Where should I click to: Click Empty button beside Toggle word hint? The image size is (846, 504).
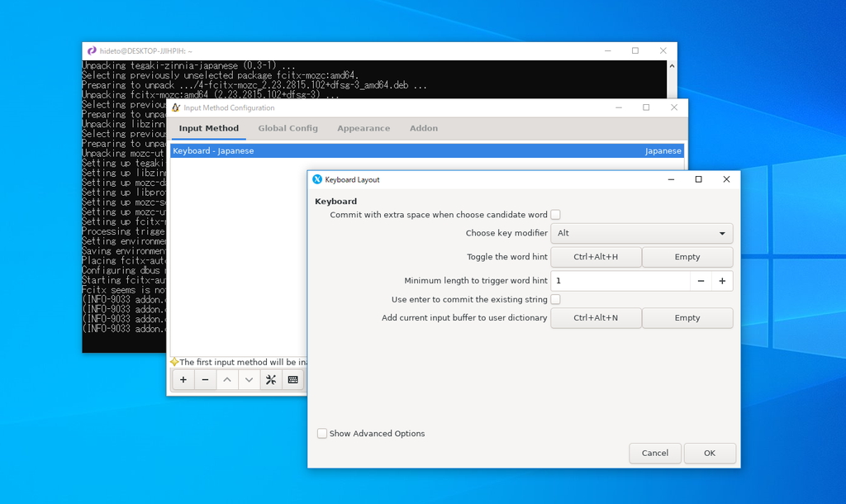click(687, 257)
